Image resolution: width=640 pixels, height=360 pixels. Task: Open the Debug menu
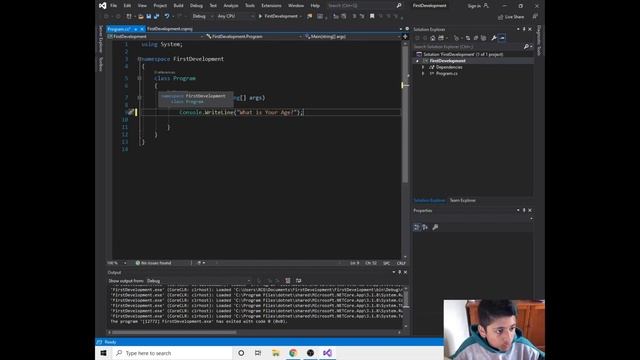click(x=196, y=6)
